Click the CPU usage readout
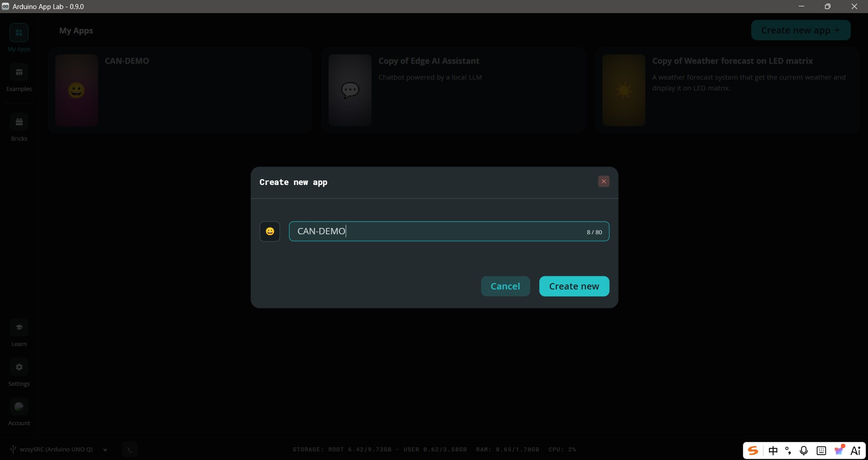Viewport: 868px width, 460px height. point(562,450)
